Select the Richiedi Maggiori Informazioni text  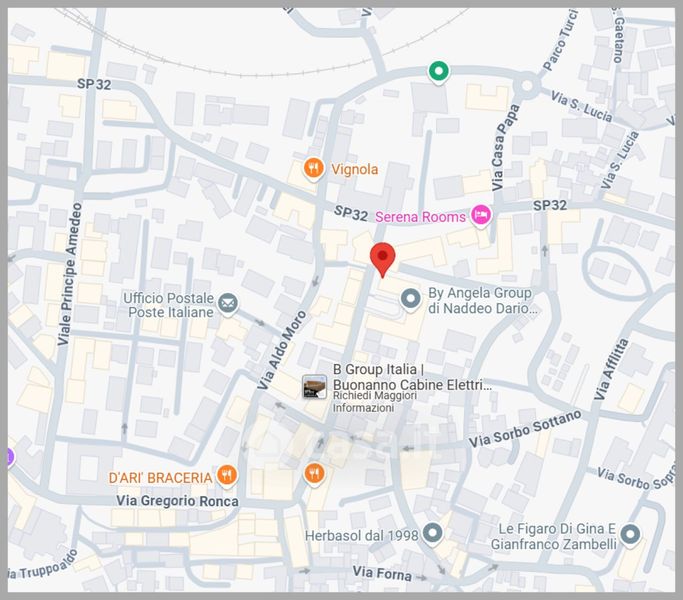click(375, 402)
